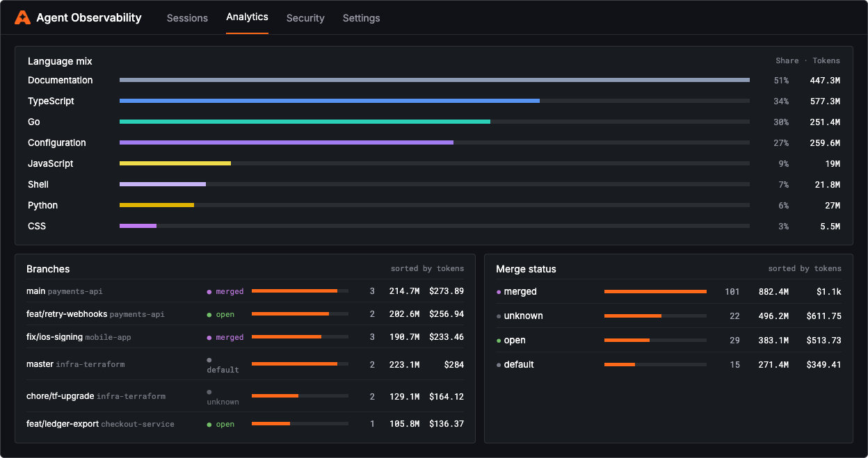
Task: Click the Branches panel heading
Action: [48, 269]
